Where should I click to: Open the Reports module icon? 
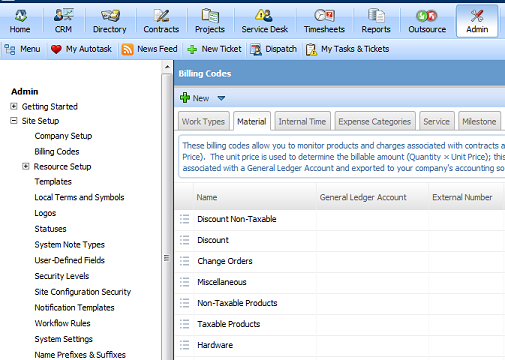pos(376,15)
